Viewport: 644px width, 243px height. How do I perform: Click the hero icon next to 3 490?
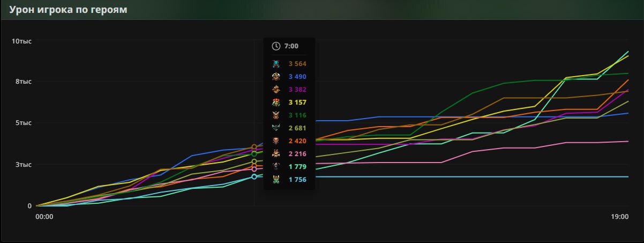(276, 77)
